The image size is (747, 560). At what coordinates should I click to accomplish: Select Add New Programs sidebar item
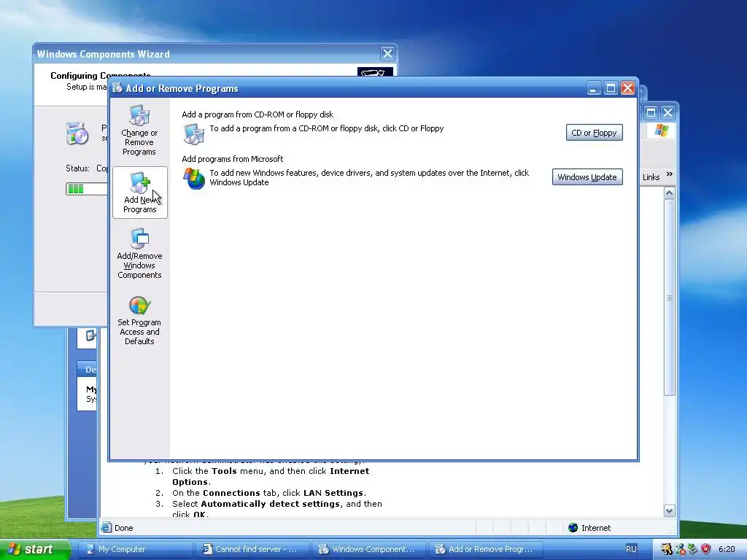pos(139,192)
